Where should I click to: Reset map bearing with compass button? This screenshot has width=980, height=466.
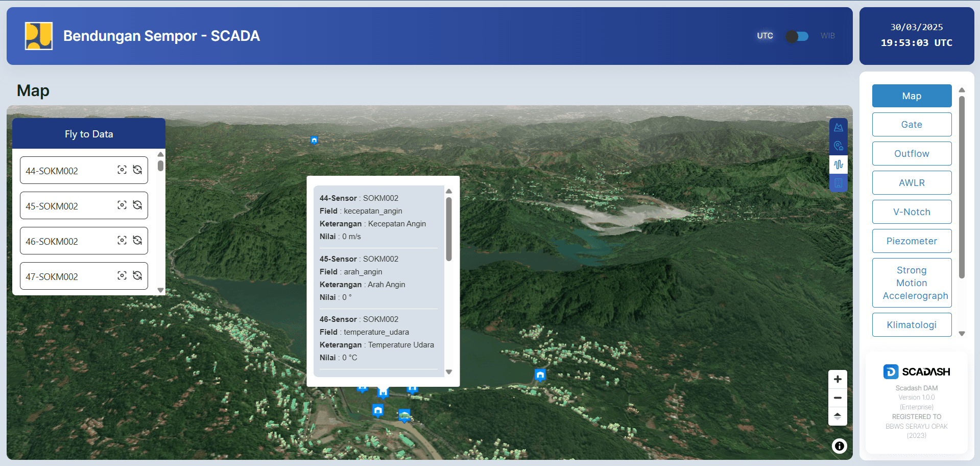click(x=838, y=416)
